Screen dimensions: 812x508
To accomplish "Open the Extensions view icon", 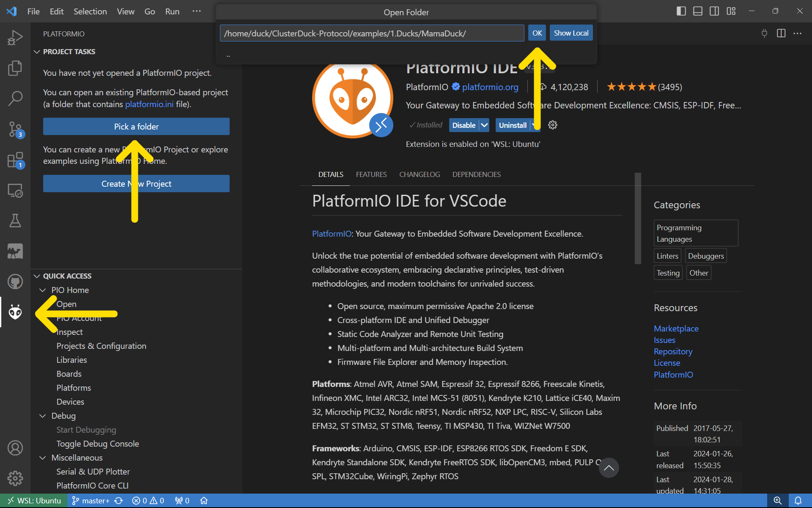I will 15,160.
